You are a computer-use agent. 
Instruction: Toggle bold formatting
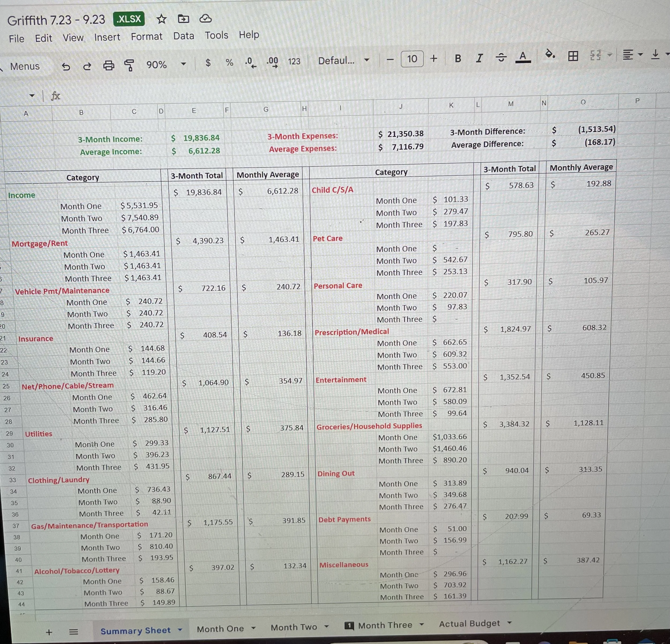(x=458, y=58)
